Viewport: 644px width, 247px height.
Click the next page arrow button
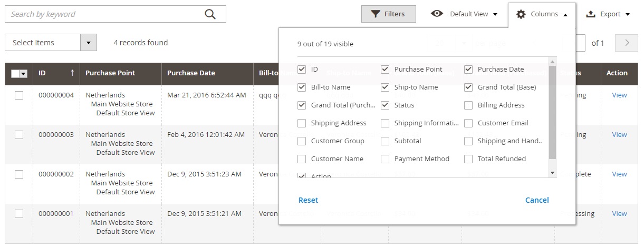pyautogui.click(x=627, y=43)
